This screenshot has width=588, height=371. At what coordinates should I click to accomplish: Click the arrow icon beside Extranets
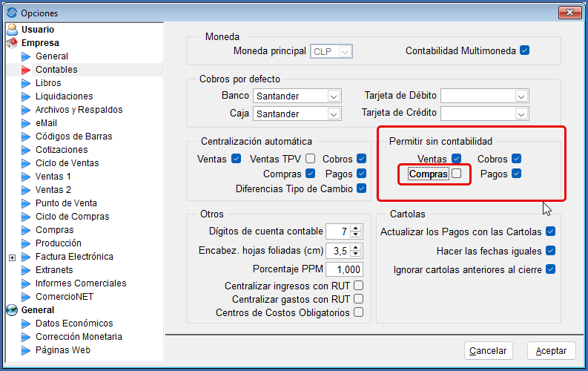[26, 270]
